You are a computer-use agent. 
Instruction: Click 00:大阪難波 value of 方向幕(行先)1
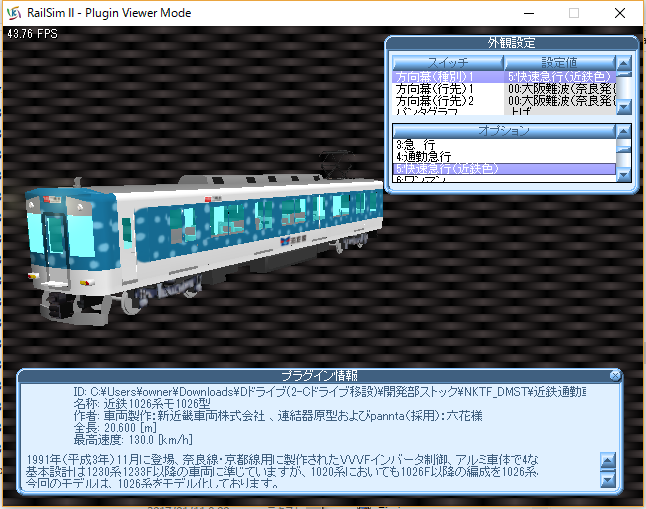(560, 89)
